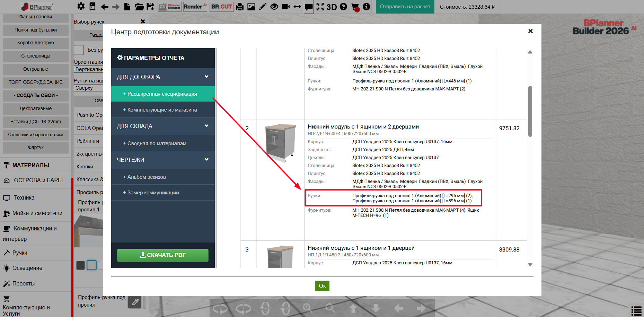Open a project with the folder icon
Screen dimensions: 644x317
point(139,7)
